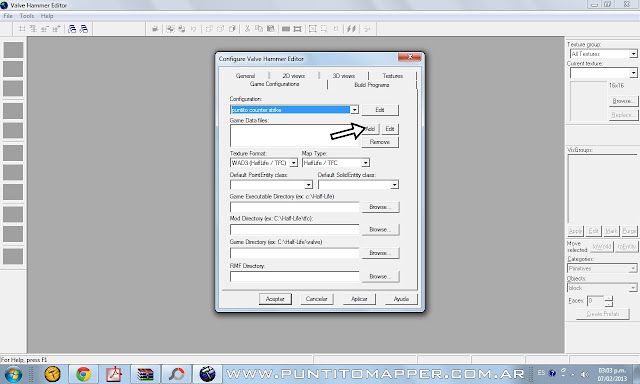Click the save window state icon
640x384 pixels.
(x=84, y=29)
